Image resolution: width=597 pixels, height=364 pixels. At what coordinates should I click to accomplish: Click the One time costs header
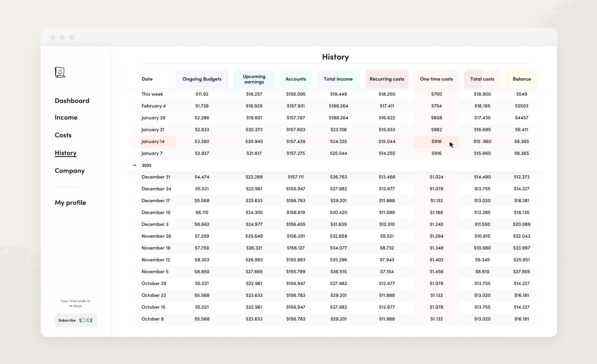436,79
